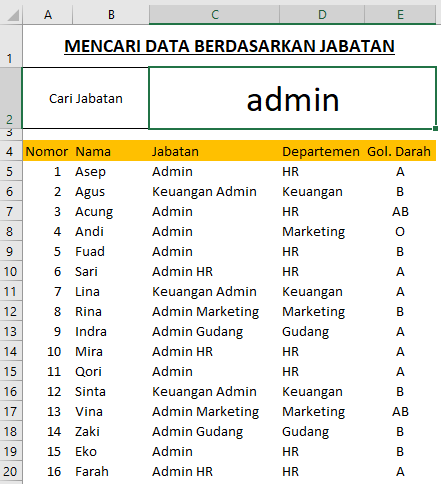Select column C header
Image resolution: width=441 pixels, height=484 pixels.
tap(214, 15)
